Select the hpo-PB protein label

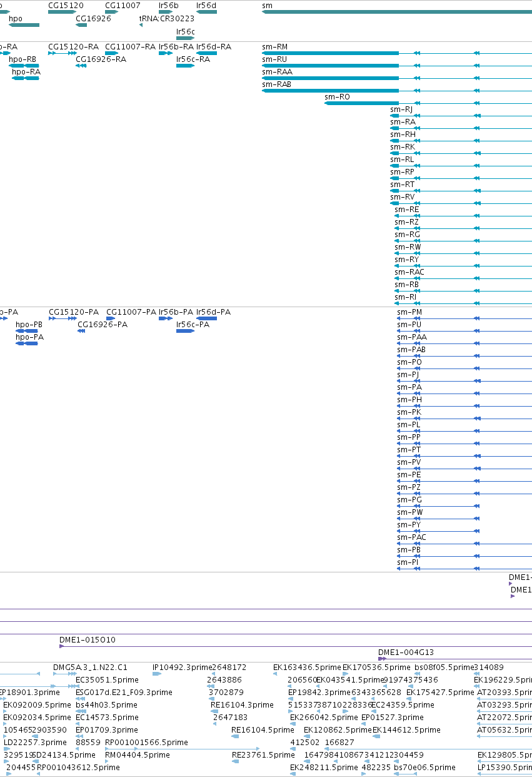[x=29, y=325]
